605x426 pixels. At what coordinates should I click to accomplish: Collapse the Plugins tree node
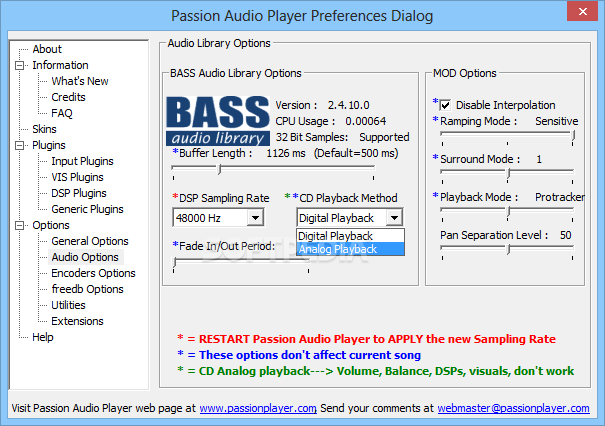[x=19, y=145]
